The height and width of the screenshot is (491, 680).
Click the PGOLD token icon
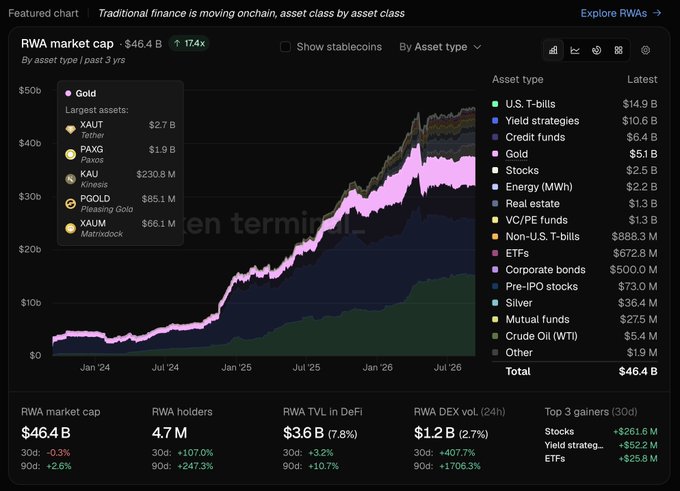pos(70,203)
